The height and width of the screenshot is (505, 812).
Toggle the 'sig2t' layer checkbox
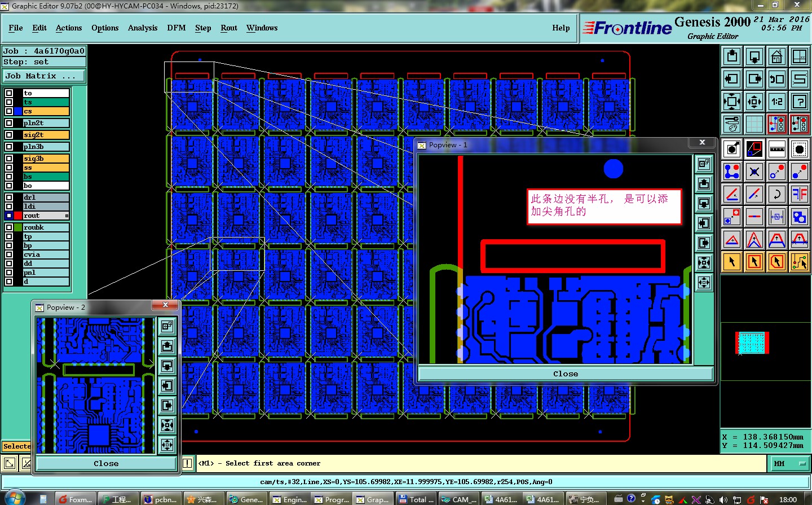[x=9, y=135]
